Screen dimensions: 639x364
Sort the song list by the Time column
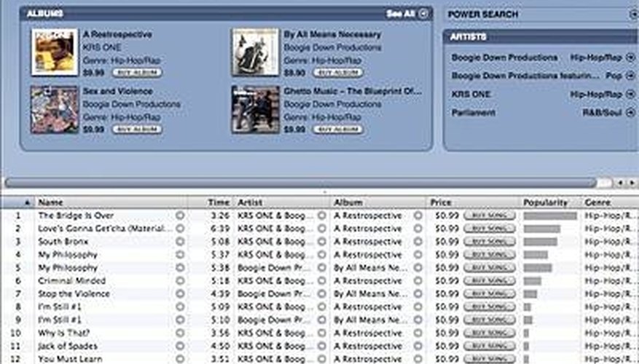coord(211,202)
